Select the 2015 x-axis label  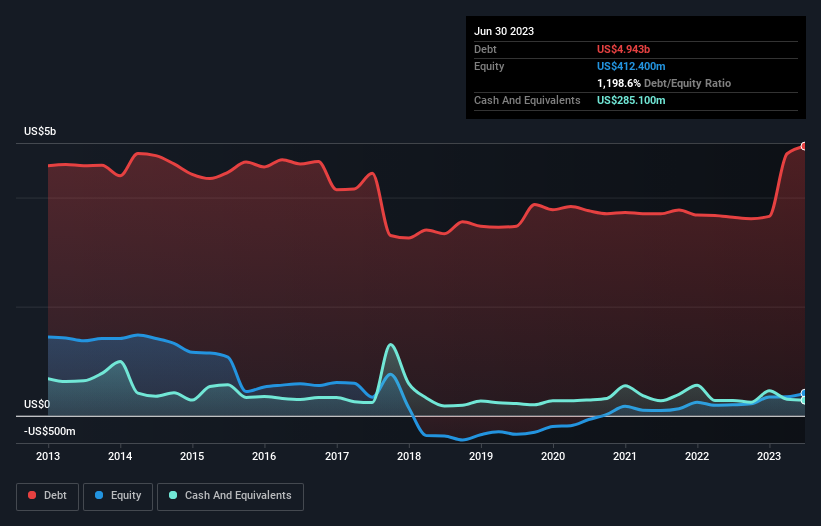coord(192,456)
